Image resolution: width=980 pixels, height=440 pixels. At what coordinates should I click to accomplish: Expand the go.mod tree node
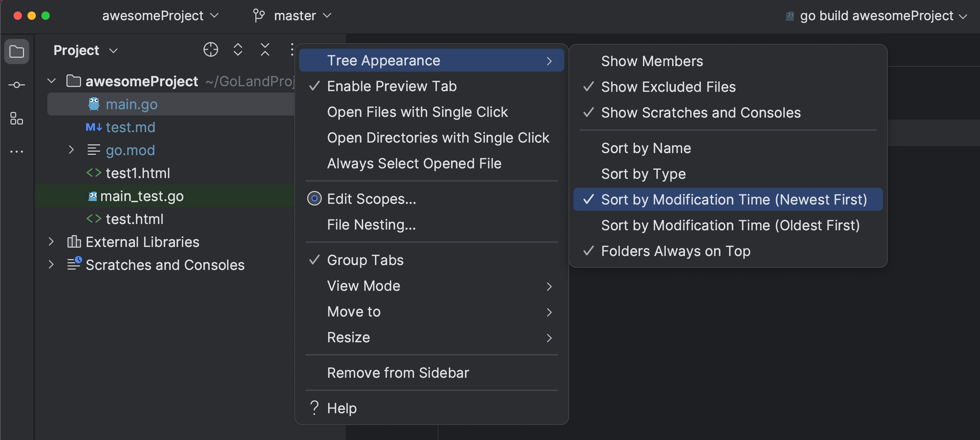click(x=71, y=150)
